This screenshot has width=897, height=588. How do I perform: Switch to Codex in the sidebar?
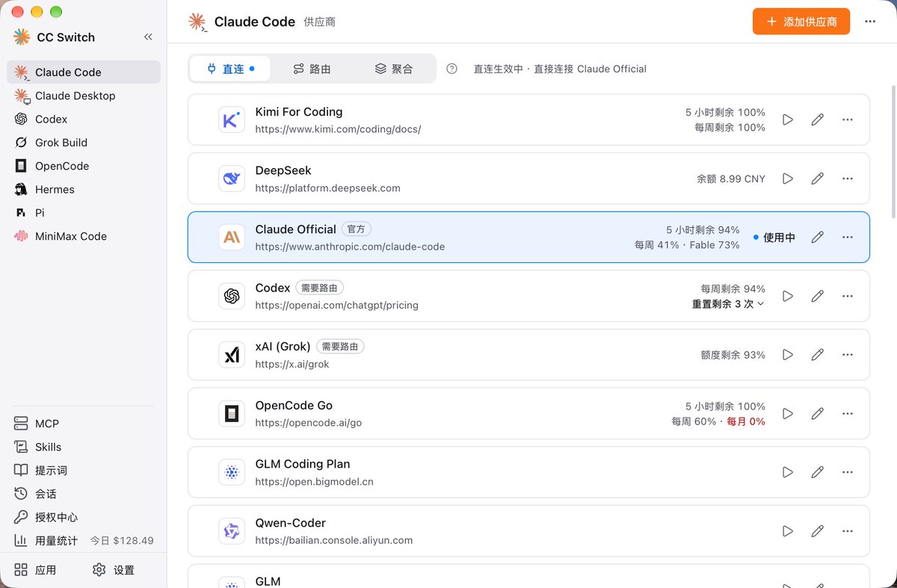[84, 119]
